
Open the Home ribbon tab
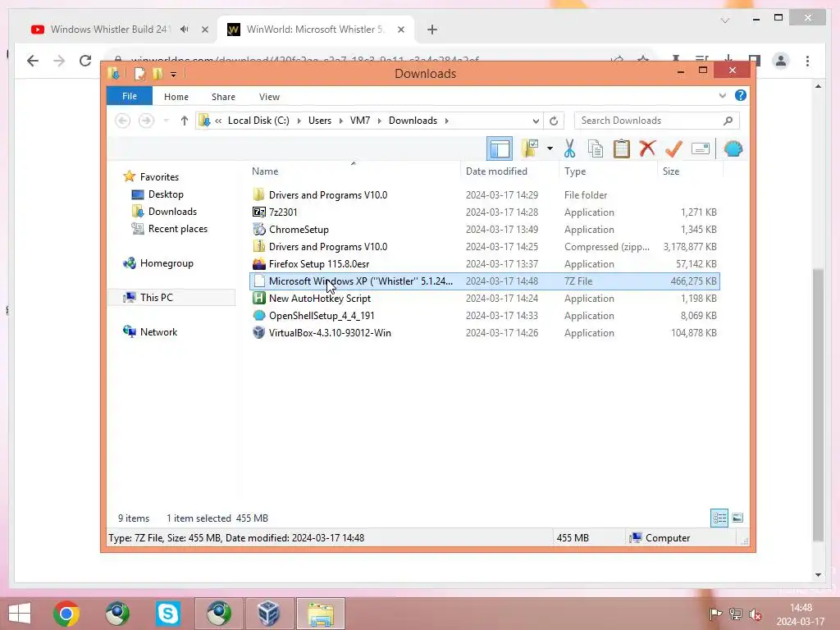pyautogui.click(x=176, y=97)
